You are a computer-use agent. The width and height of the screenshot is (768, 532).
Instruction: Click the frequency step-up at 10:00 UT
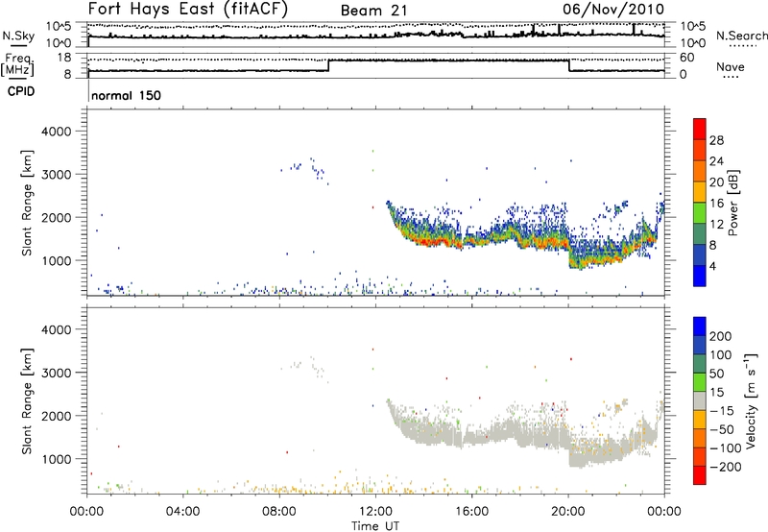pos(328,65)
